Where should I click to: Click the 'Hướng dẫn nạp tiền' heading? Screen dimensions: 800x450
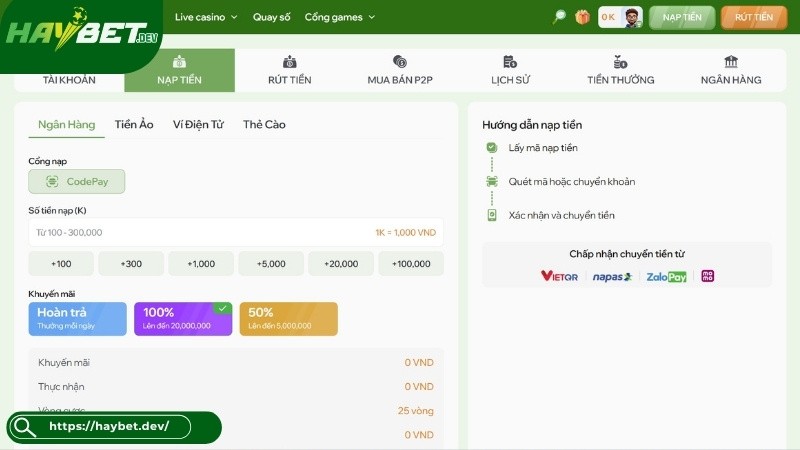532,124
